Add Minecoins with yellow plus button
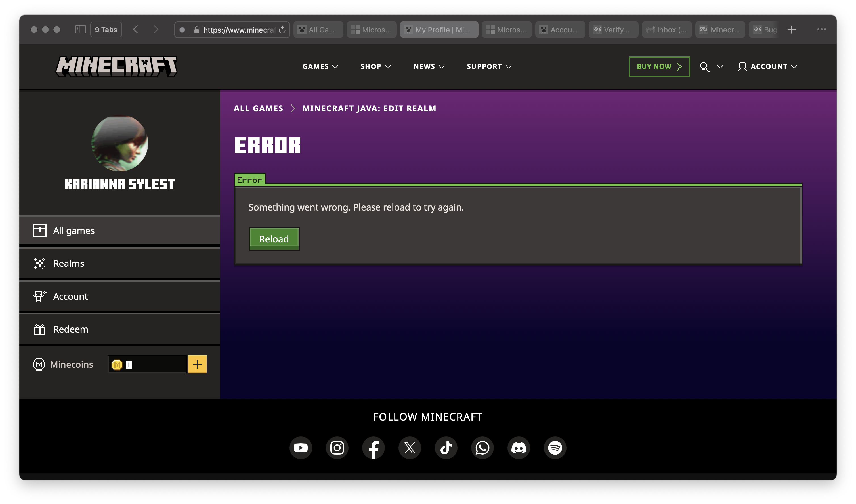The width and height of the screenshot is (856, 504). (x=197, y=364)
